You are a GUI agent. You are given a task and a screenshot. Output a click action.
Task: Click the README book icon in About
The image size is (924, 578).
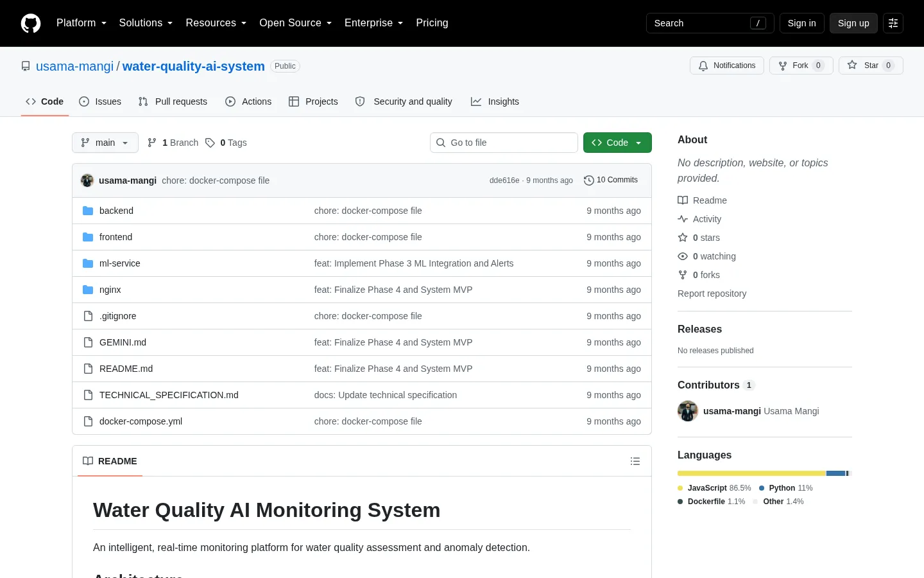pos(683,200)
